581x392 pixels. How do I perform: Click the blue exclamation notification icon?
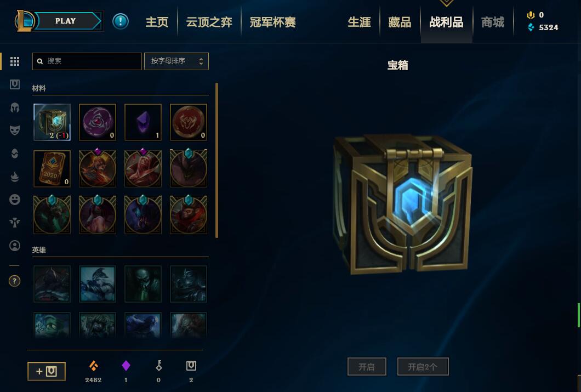(x=121, y=21)
